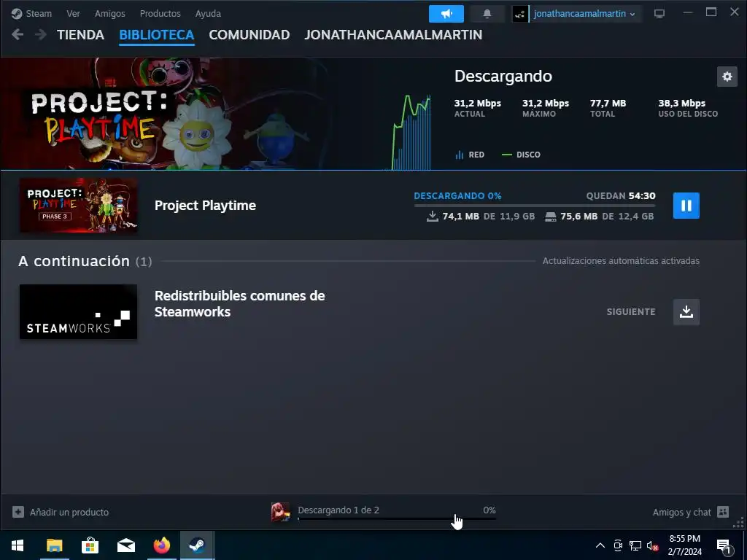Switch to the TIENDA tab
Image resolution: width=747 pixels, height=560 pixels.
[80, 35]
